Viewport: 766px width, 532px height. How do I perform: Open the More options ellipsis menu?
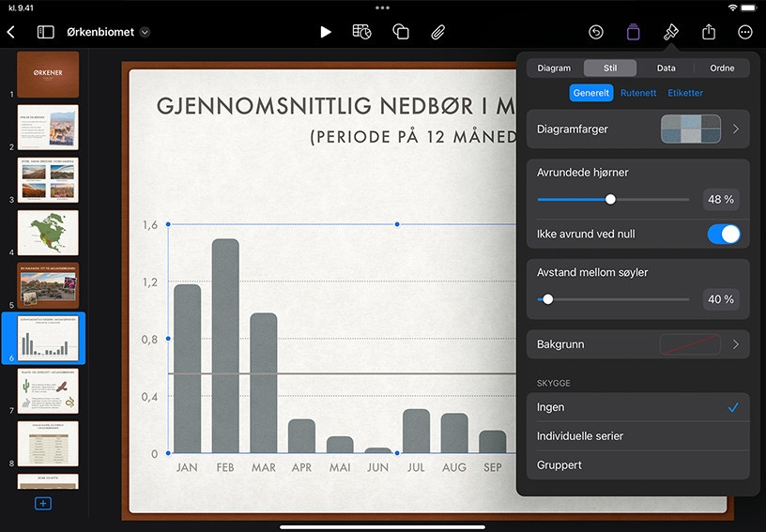745,32
